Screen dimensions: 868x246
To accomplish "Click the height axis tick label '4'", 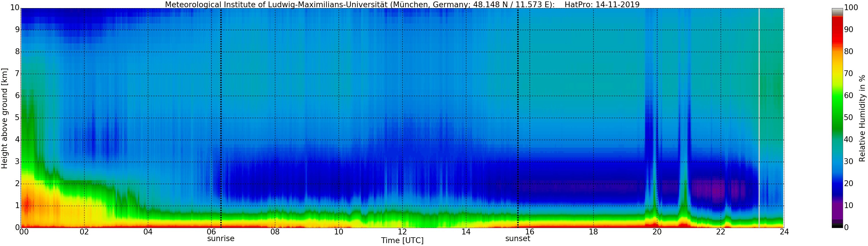I will click(17, 139).
